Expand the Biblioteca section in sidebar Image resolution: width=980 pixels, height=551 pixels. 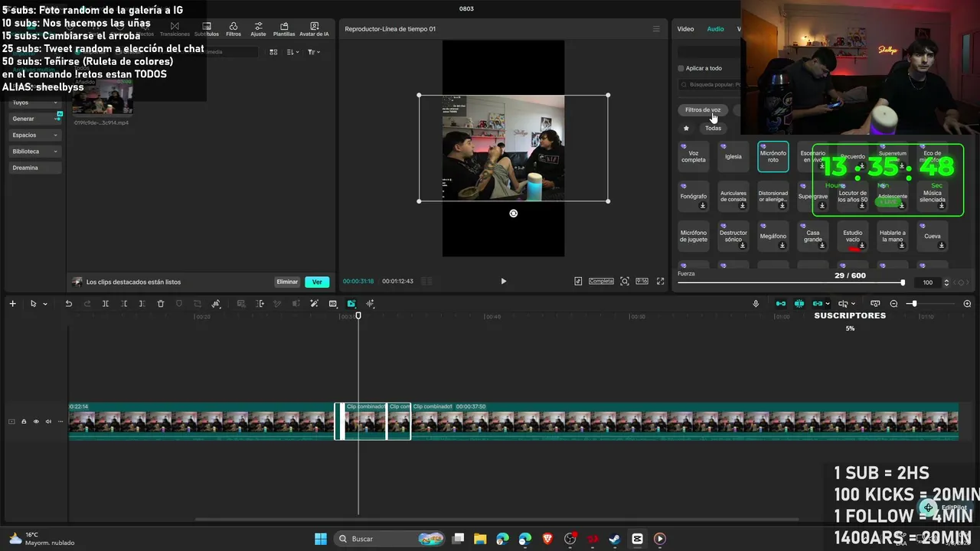point(34,152)
